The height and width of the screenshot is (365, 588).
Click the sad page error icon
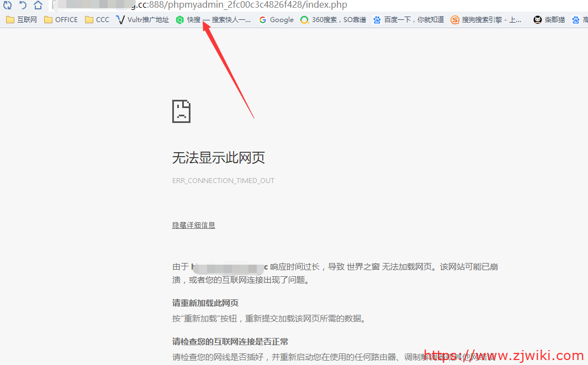point(181,111)
